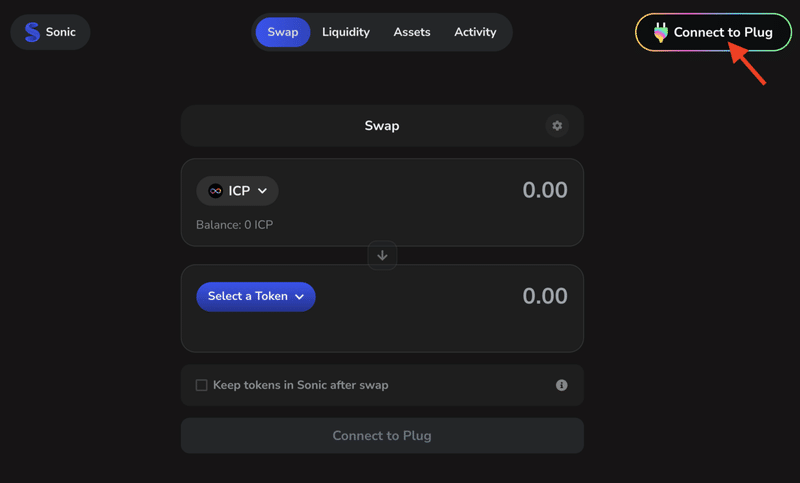Open the ICP token dropdown

coord(237,191)
